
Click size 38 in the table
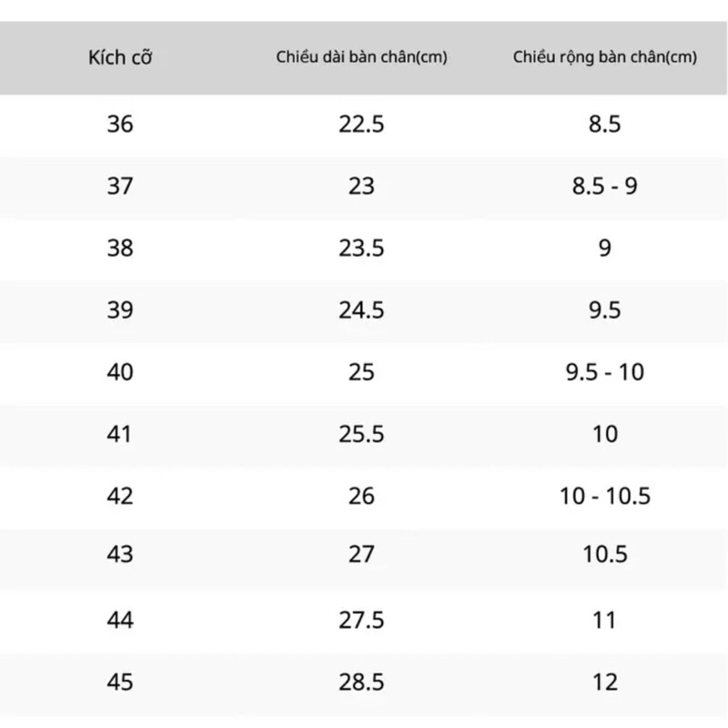pyautogui.click(x=120, y=248)
